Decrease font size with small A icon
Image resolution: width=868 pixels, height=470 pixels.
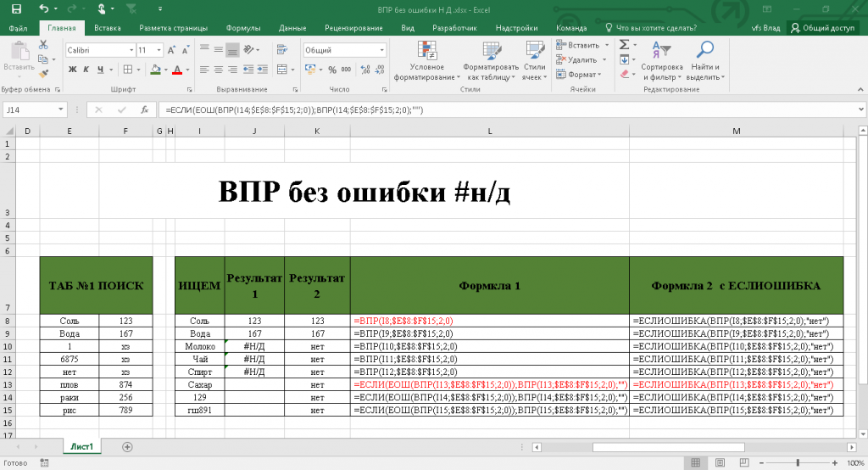point(186,50)
